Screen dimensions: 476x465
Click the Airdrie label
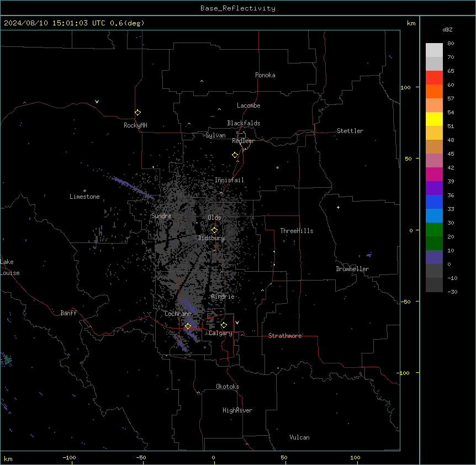223,297
